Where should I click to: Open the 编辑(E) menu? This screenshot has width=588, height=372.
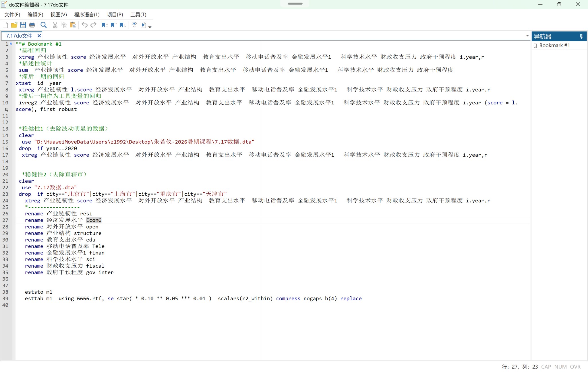click(x=35, y=15)
